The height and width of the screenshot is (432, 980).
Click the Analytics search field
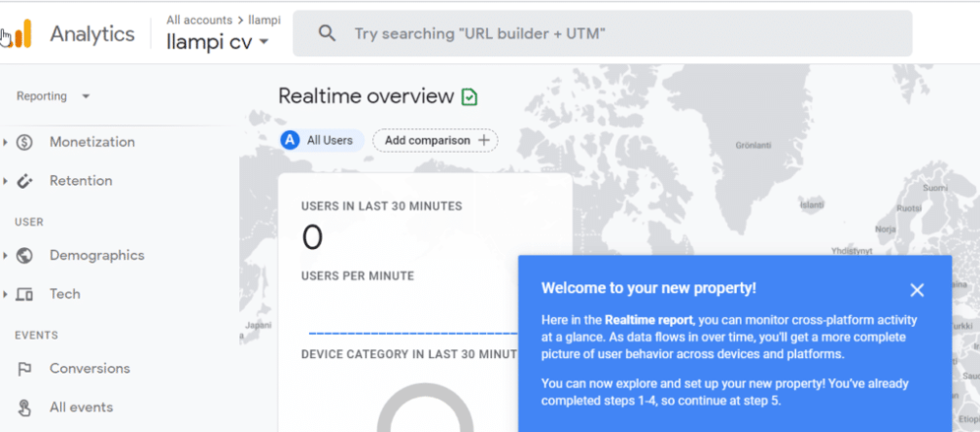(x=602, y=33)
